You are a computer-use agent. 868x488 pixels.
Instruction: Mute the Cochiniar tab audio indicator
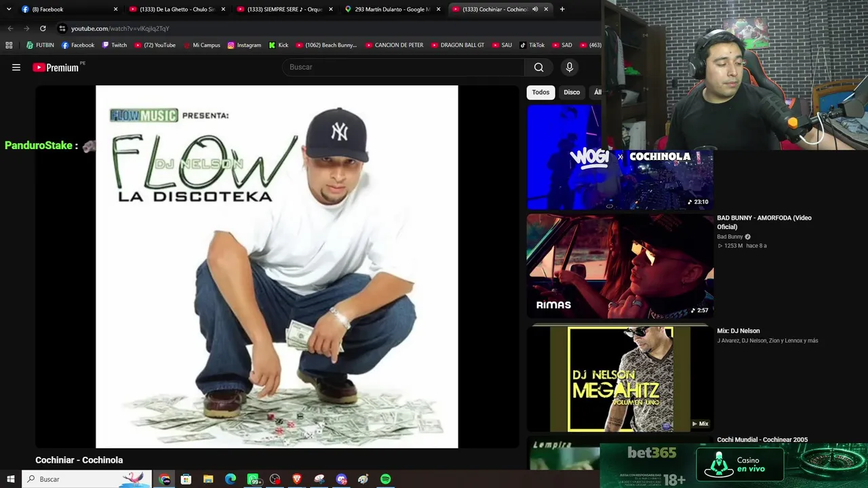coord(535,9)
